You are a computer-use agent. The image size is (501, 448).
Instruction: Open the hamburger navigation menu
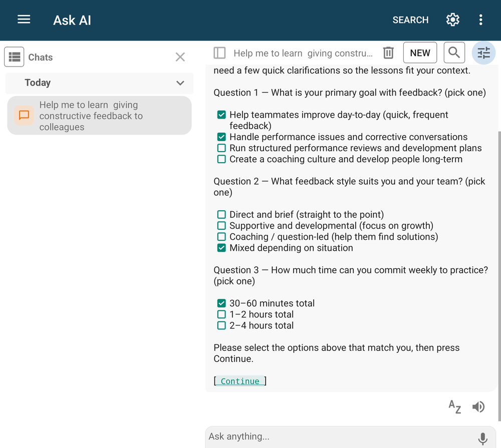pyautogui.click(x=24, y=20)
